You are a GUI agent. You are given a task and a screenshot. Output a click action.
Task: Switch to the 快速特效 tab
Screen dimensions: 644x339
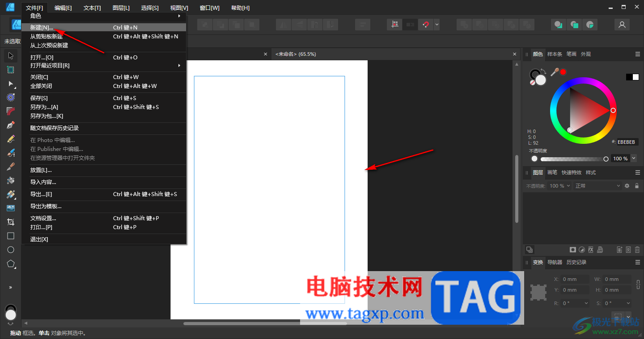pyautogui.click(x=572, y=172)
